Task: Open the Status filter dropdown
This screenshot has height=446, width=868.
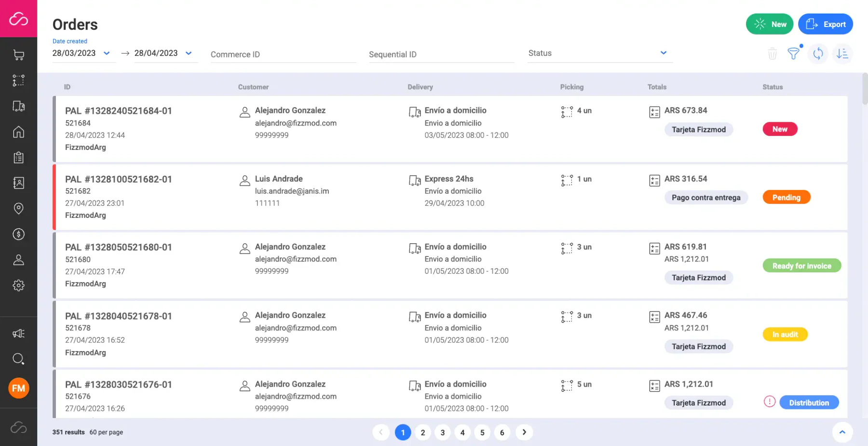Action: (x=600, y=53)
